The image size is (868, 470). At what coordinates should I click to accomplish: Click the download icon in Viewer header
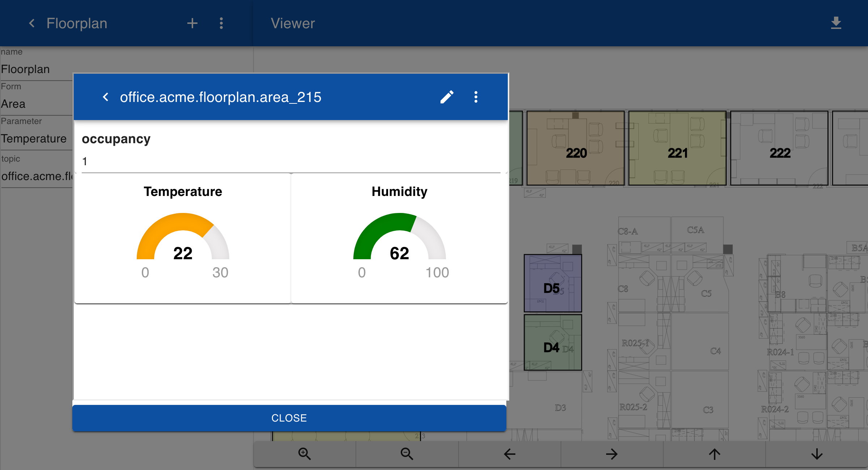pyautogui.click(x=836, y=23)
